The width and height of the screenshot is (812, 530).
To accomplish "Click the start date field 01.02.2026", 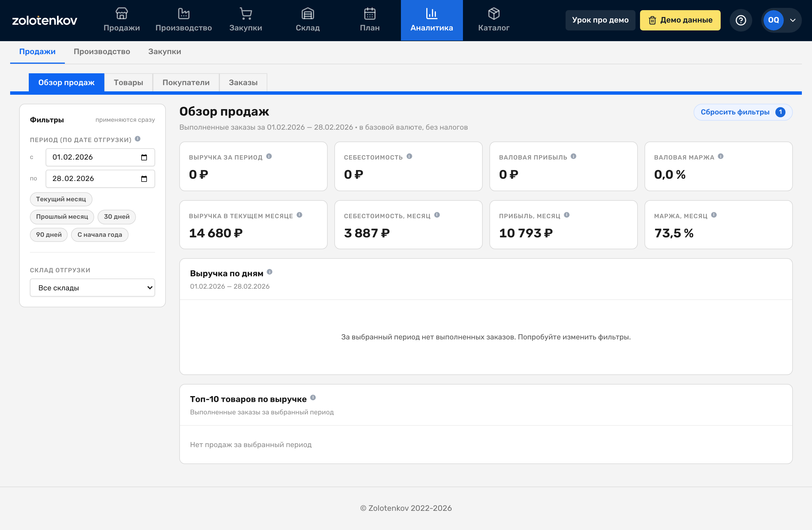I will [100, 157].
